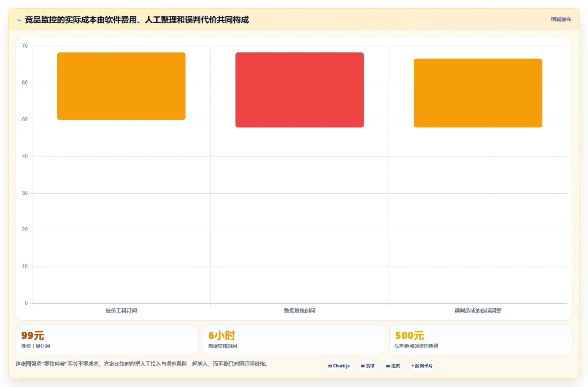Click the footnote text about 零软件费
Image resolution: width=588 pixels, height=387 pixels.
click(x=142, y=364)
